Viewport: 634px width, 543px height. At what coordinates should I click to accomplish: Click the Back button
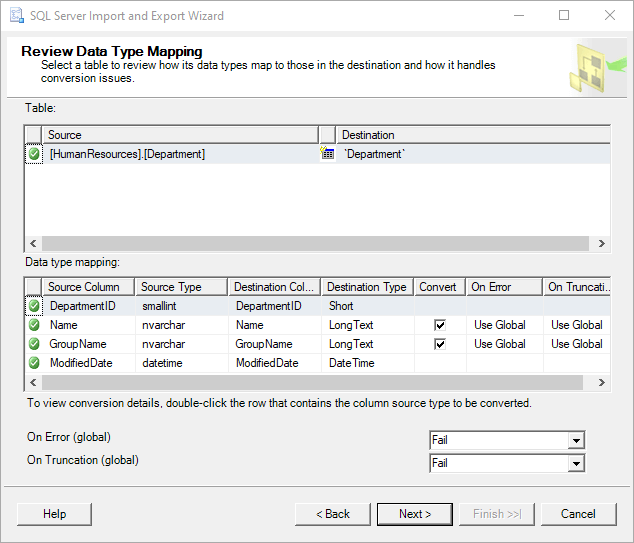333,514
